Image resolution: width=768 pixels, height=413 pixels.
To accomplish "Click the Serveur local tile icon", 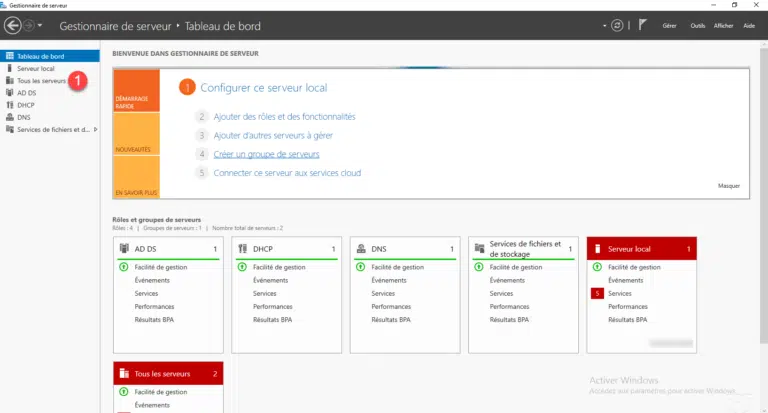I will point(597,248).
